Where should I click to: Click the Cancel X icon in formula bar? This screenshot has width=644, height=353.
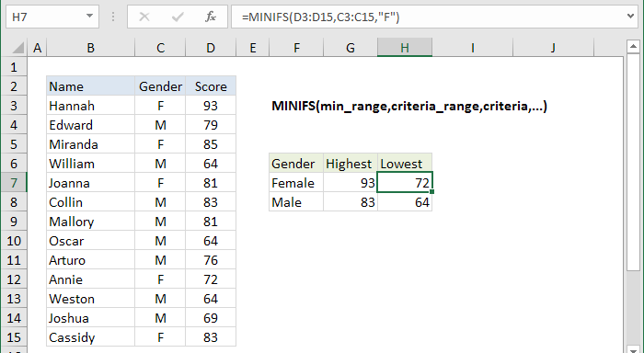[x=144, y=17]
